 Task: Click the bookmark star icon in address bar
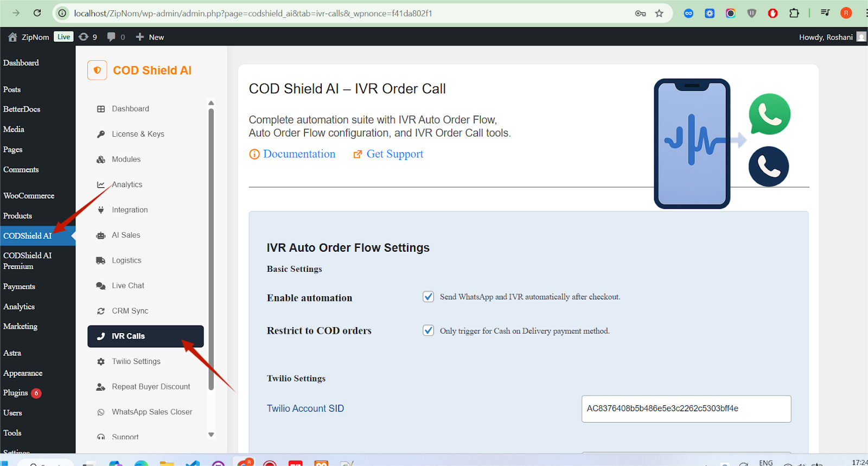click(x=659, y=14)
